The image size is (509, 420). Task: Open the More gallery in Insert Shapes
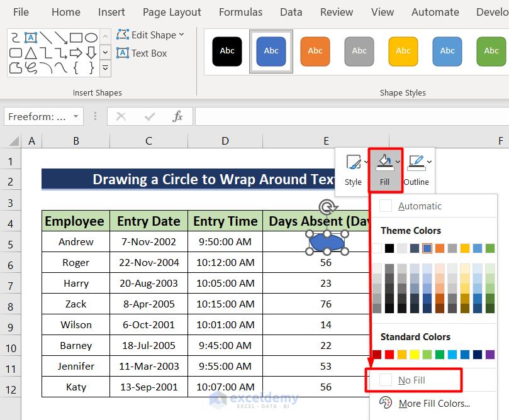[105, 68]
